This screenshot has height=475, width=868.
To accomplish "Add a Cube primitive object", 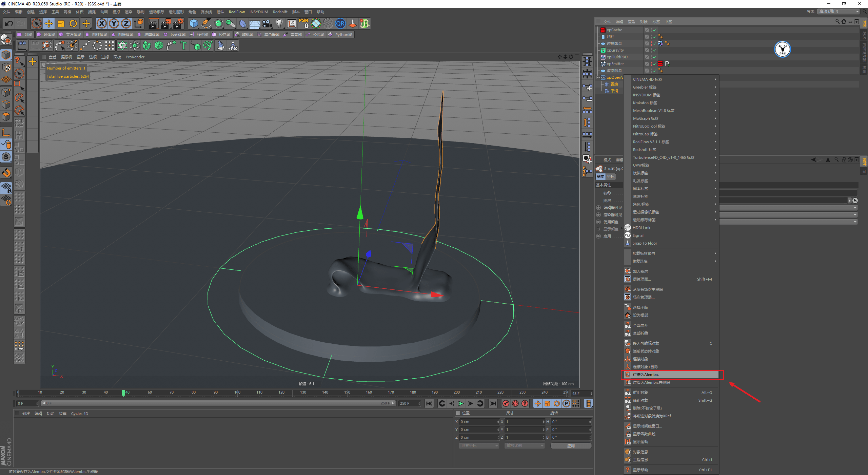I will (194, 23).
